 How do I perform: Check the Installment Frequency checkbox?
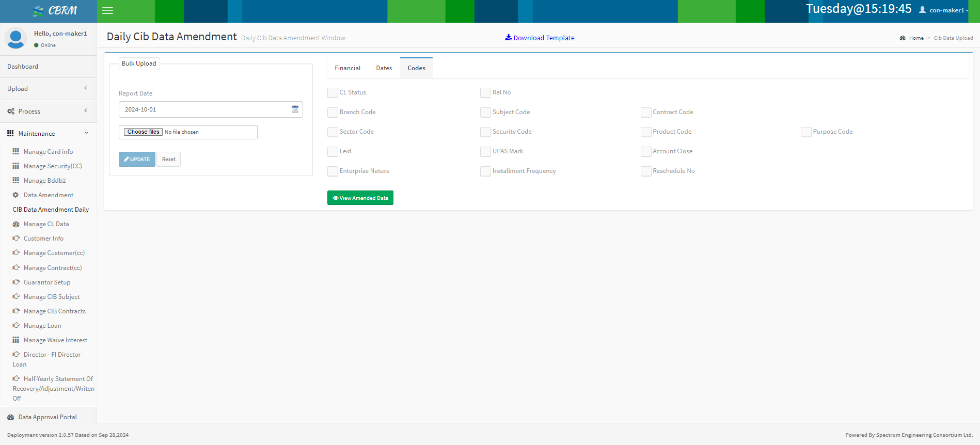485,171
